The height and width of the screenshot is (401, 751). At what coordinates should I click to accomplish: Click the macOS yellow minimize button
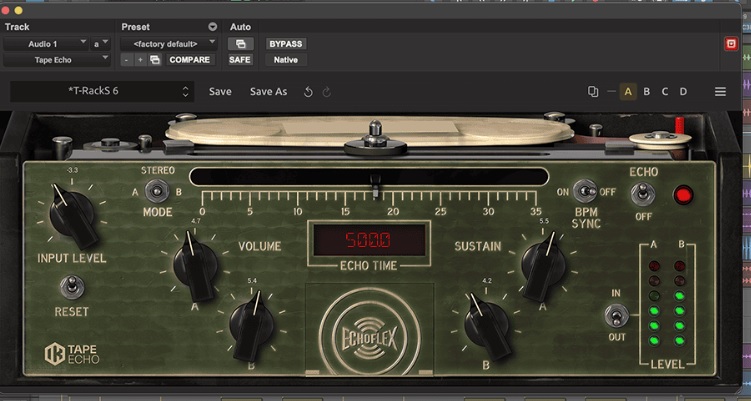click(18, 10)
